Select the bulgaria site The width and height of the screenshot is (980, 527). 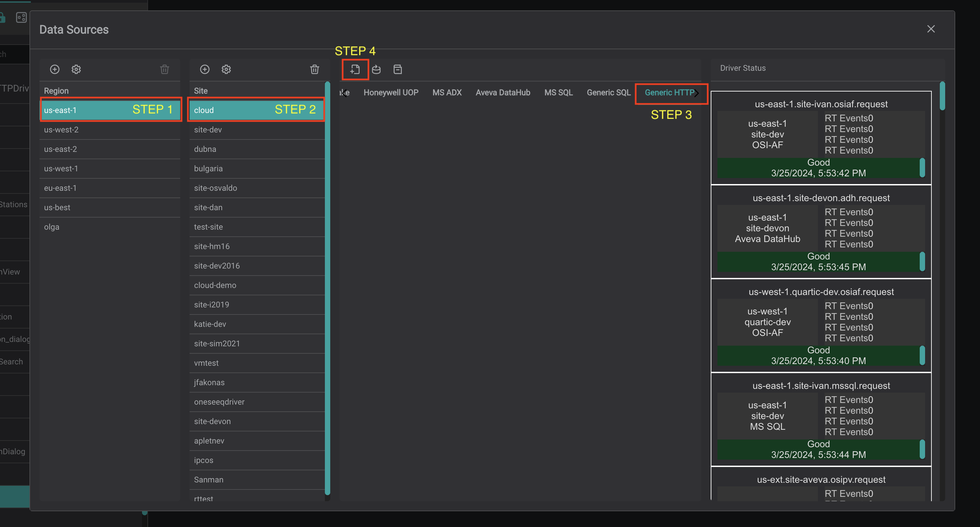click(x=257, y=168)
